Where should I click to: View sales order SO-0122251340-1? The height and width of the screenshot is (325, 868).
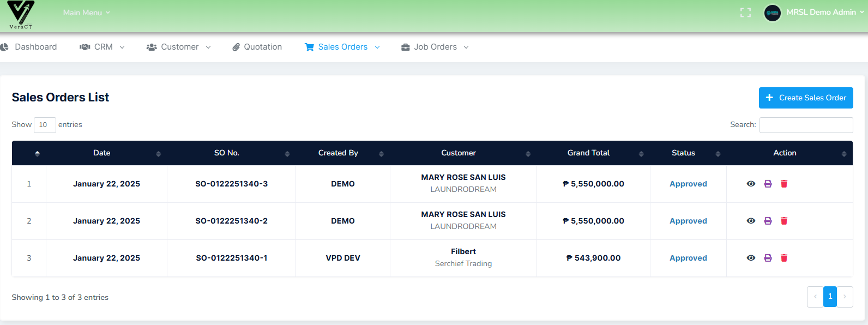751,258
